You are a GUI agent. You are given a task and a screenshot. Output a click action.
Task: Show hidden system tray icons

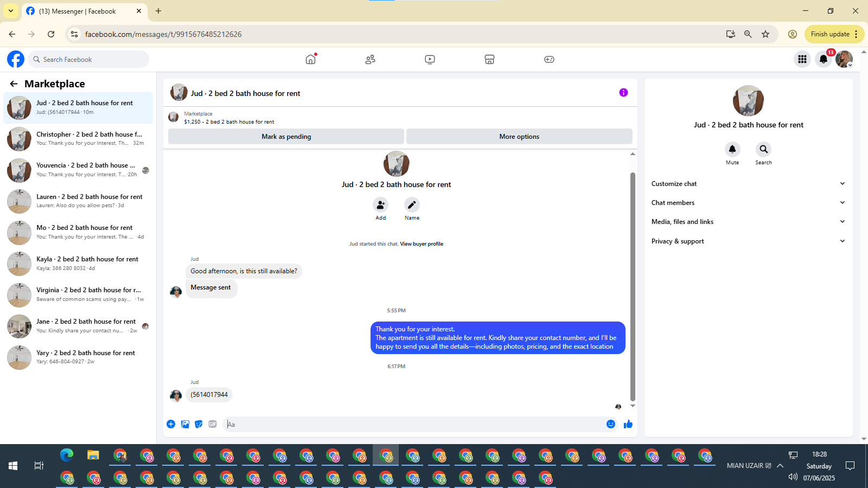[780, 466]
